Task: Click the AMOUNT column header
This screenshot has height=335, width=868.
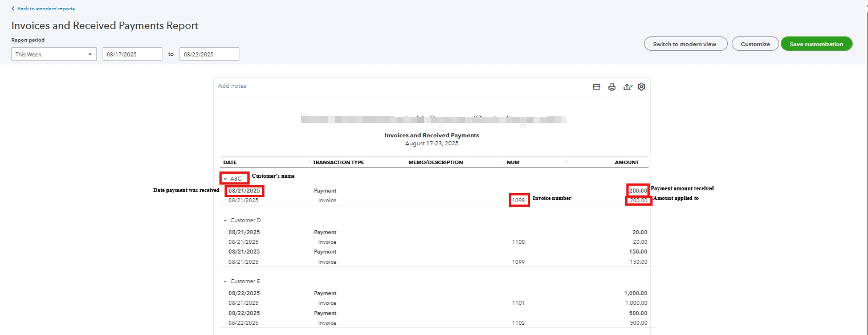Action: click(626, 162)
